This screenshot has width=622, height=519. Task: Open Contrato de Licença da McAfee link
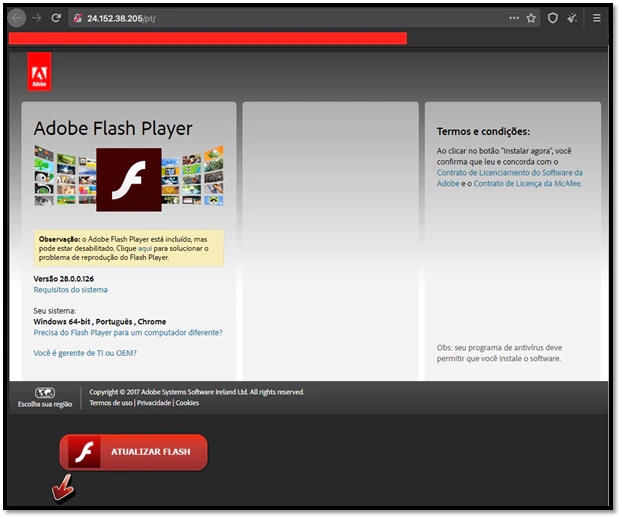click(528, 183)
